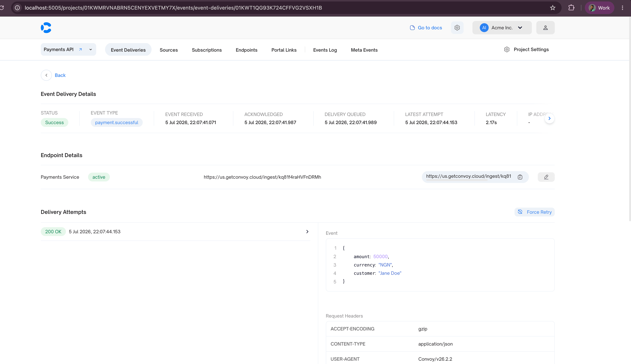The width and height of the screenshot is (631, 364).
Task: Open the Portal Links tab
Action: coord(284,50)
